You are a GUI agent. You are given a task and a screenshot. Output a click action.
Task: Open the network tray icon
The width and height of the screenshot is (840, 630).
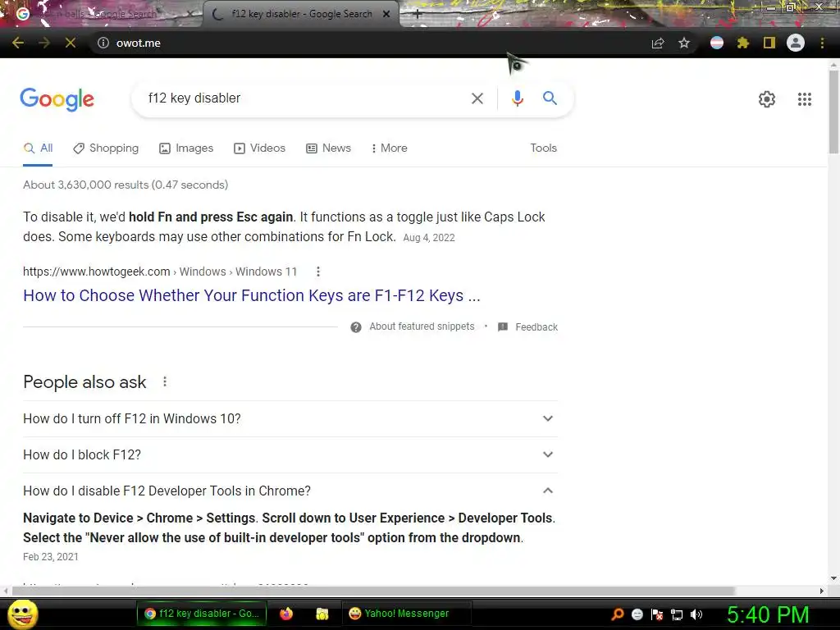click(677, 614)
